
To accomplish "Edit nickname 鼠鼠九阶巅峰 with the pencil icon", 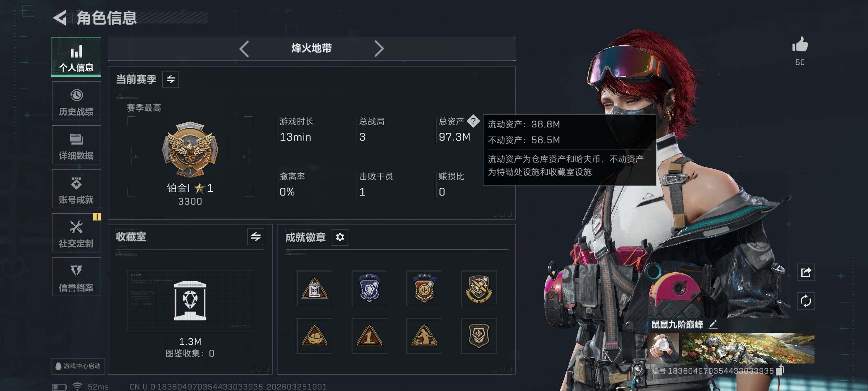I will pyautogui.click(x=713, y=324).
